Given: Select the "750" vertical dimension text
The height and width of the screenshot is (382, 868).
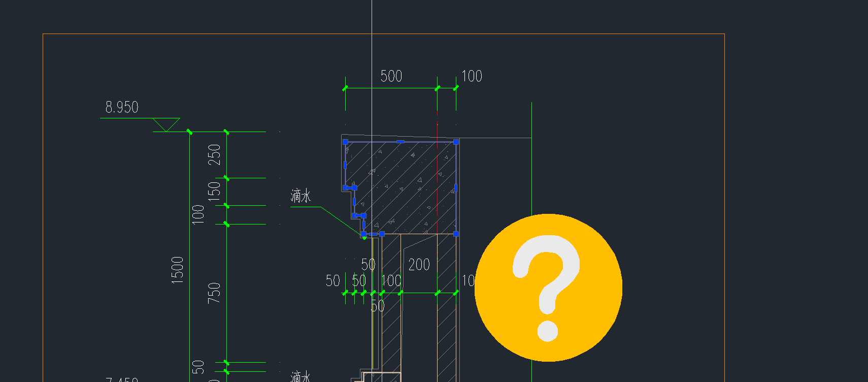Looking at the screenshot, I should coord(214,293).
